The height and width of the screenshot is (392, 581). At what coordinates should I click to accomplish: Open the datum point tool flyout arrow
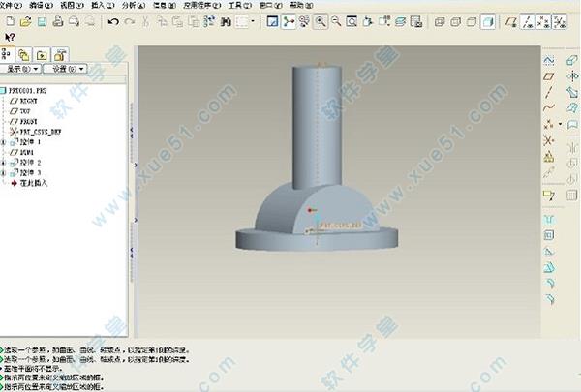(560, 124)
